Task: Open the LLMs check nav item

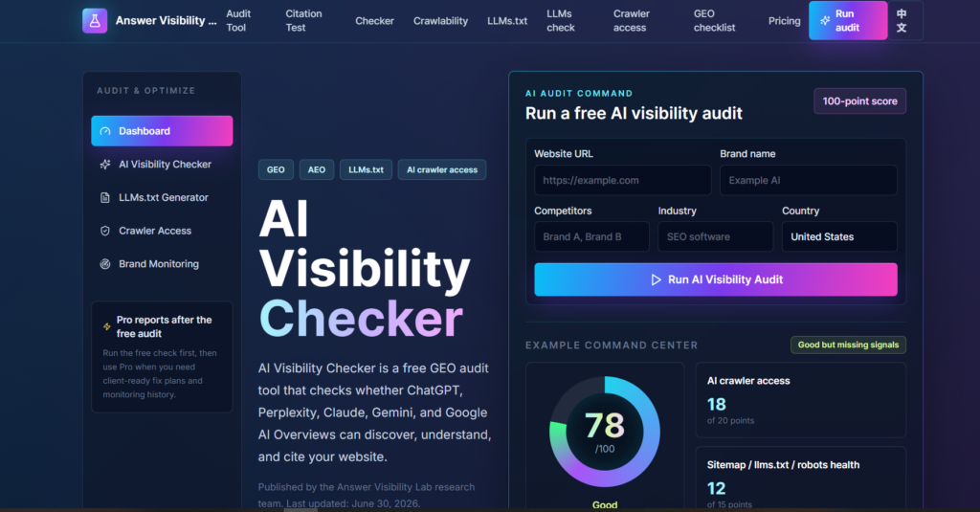Action: [x=561, y=21]
